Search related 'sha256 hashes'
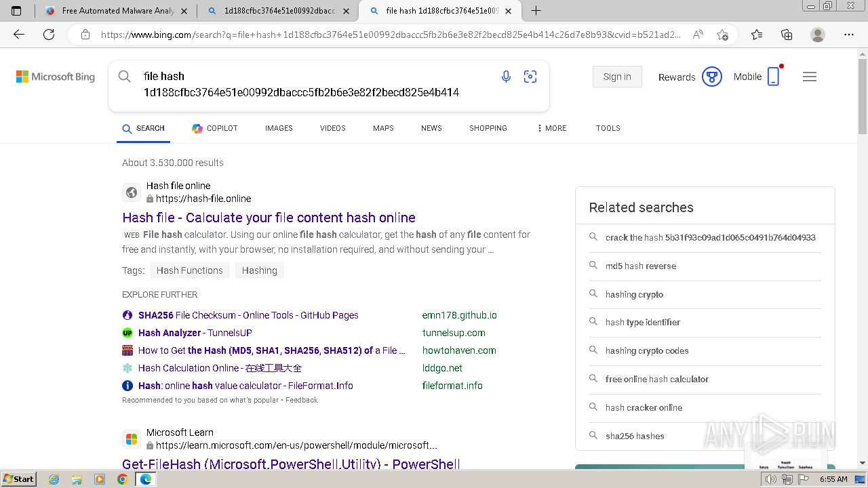This screenshot has height=488, width=868. (635, 436)
